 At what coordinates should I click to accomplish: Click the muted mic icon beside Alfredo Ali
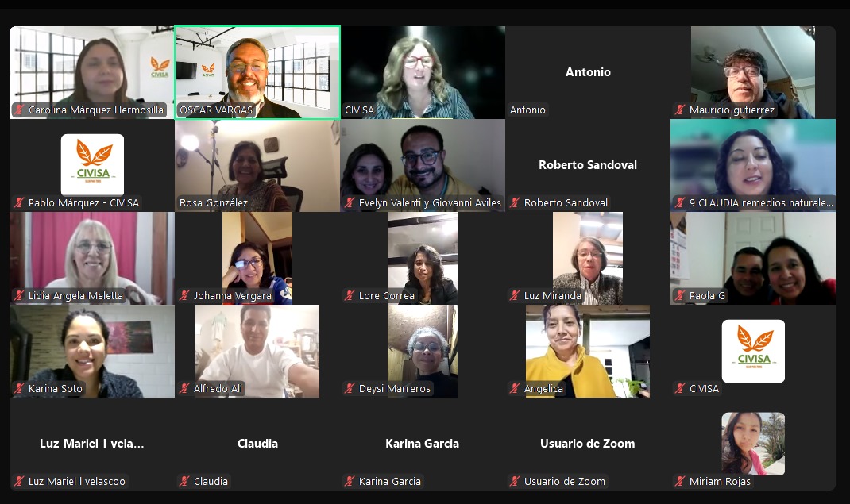184,388
